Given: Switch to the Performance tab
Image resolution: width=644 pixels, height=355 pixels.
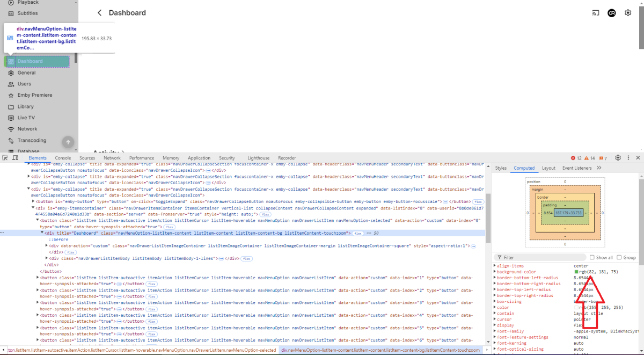Looking at the screenshot, I should (142, 158).
